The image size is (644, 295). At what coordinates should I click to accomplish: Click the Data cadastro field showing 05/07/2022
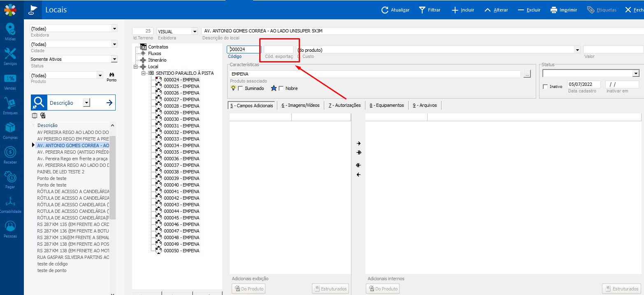point(584,84)
